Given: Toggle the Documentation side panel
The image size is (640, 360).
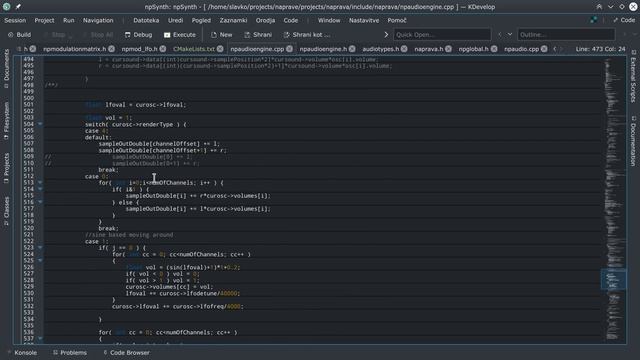Looking at the screenshot, I should pos(633,141).
